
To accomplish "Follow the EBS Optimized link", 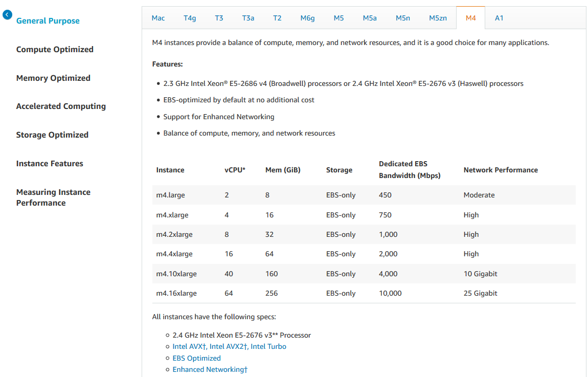I will 197,358.
